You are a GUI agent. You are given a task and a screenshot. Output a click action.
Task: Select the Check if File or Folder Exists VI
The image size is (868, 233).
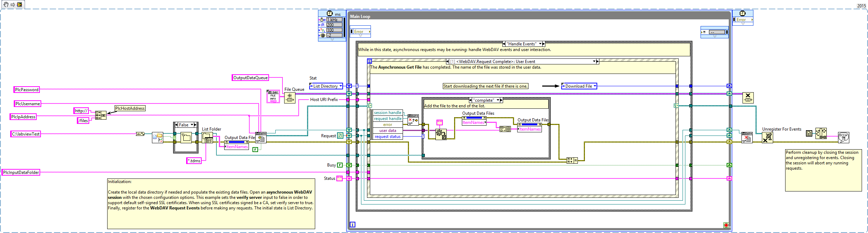coord(158,138)
